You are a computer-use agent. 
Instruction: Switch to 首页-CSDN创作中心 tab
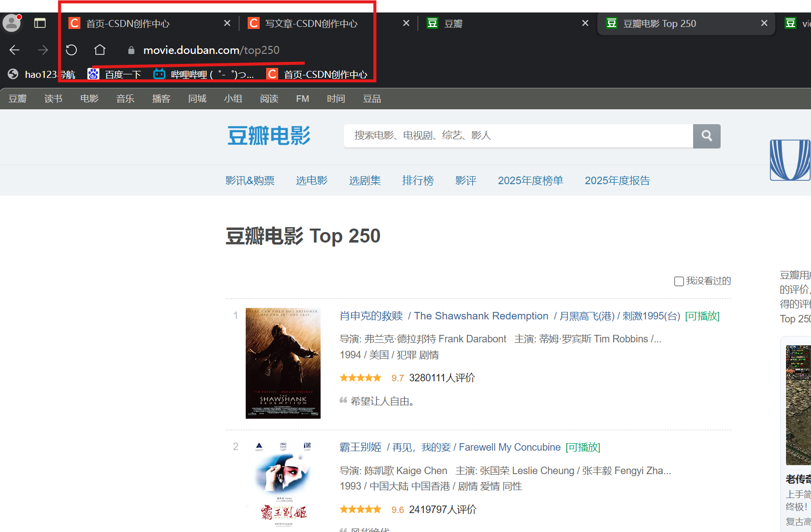coord(128,23)
